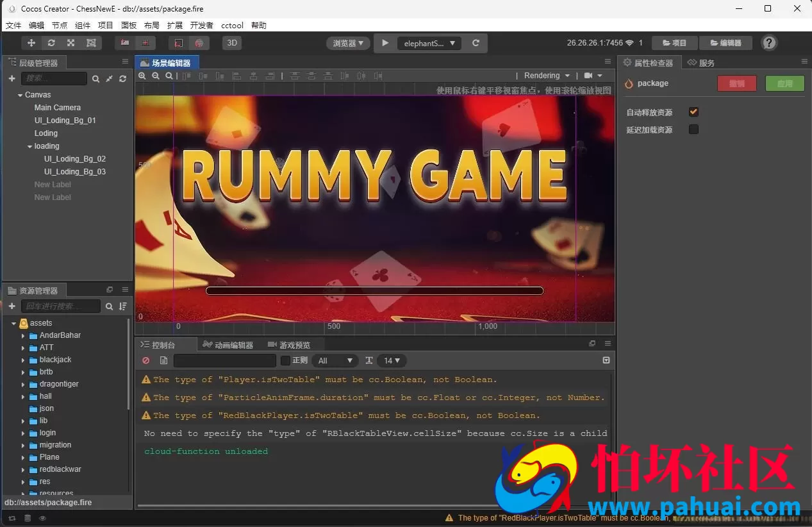The image size is (812, 527).
Task: Click the loading progress bar in scene
Action: pyautogui.click(x=375, y=290)
